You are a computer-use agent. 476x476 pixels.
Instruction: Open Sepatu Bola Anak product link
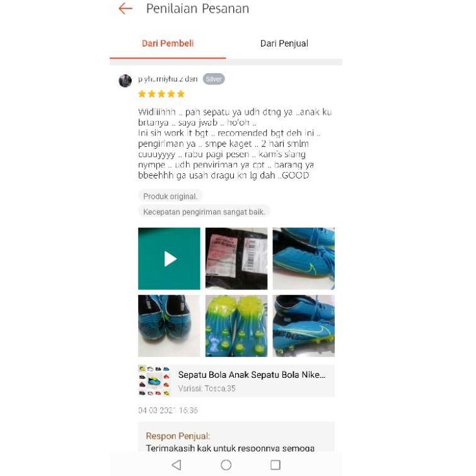coord(236,381)
